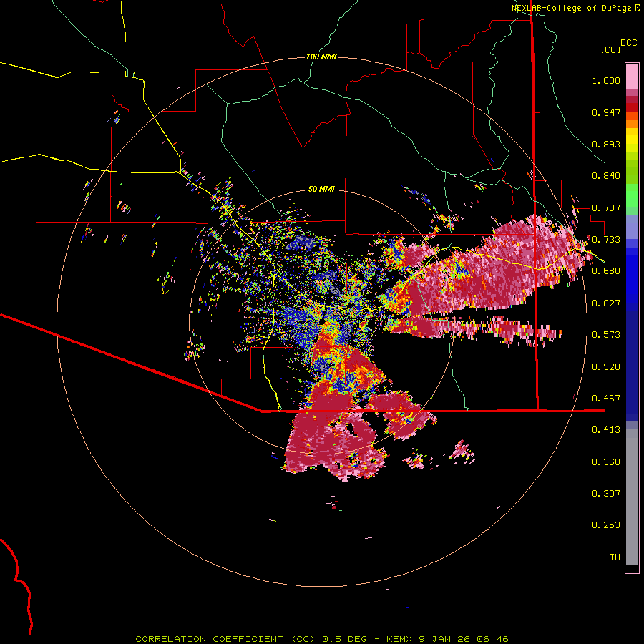
Task: Pick the light pink top color bar segment
Action: pos(632,77)
